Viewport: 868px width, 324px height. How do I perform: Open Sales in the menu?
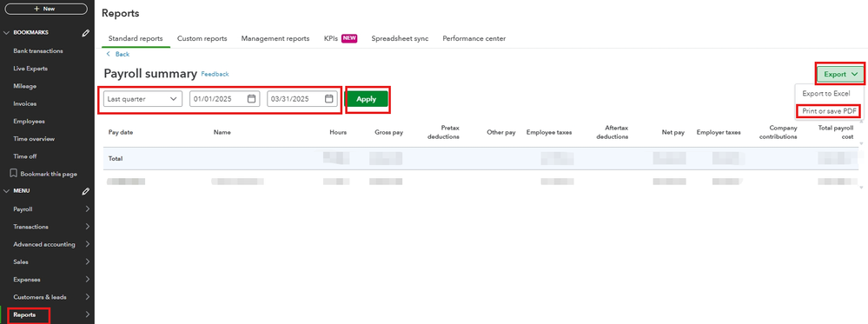coord(21,262)
